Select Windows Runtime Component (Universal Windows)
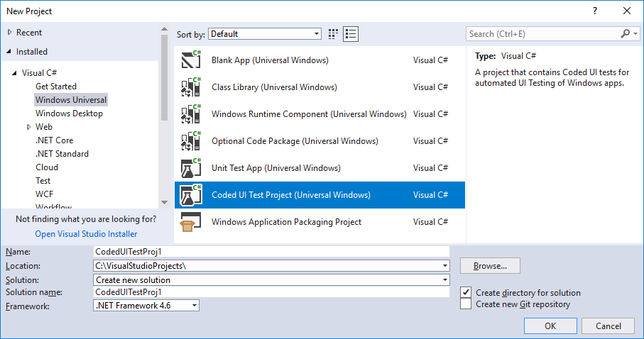 pyautogui.click(x=320, y=114)
